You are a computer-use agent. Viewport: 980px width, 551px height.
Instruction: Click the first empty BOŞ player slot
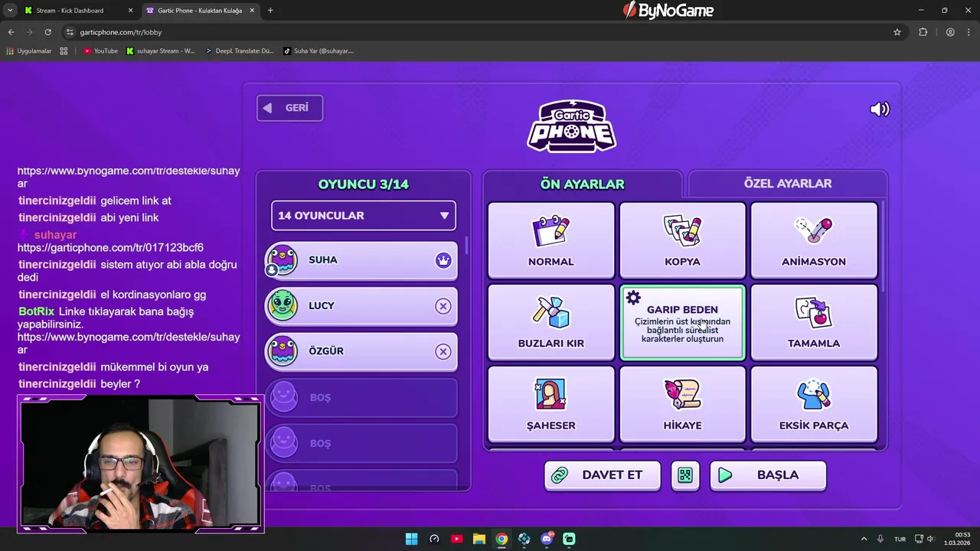(361, 397)
